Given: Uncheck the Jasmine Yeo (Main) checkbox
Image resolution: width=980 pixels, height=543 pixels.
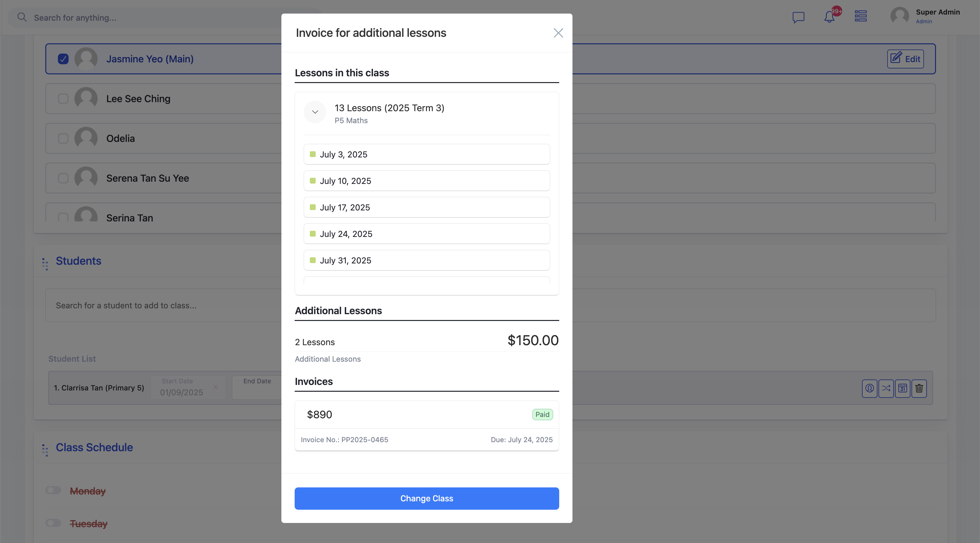Looking at the screenshot, I should (x=63, y=59).
